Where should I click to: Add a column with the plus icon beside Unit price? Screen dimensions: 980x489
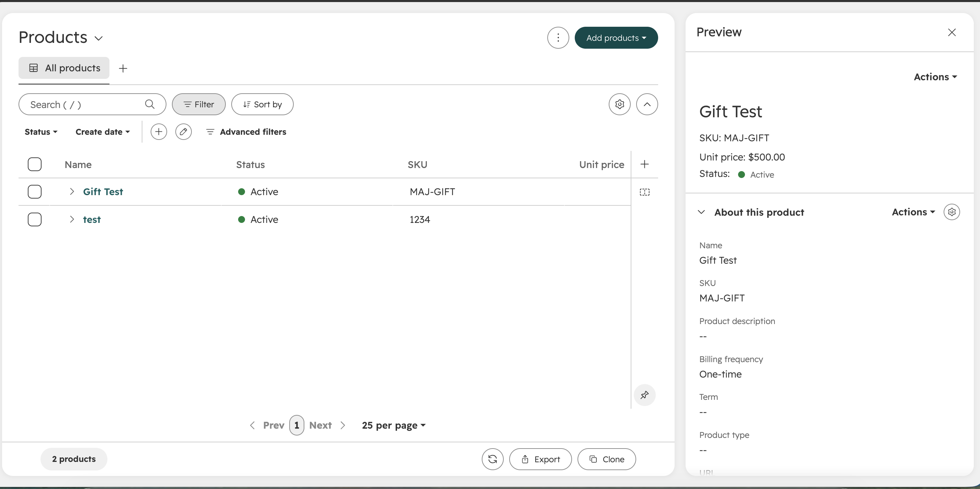644,164
